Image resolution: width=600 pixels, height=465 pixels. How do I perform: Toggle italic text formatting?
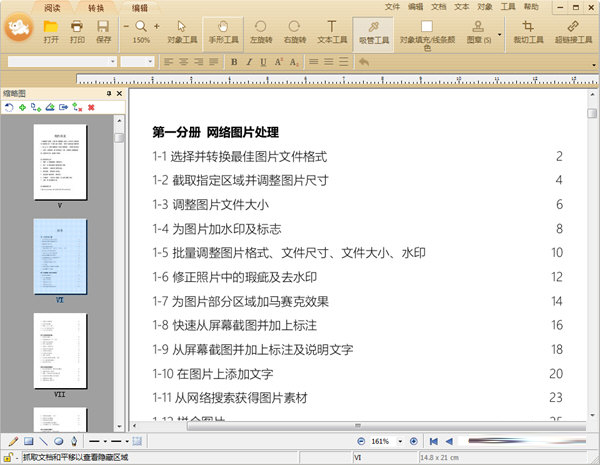[248, 62]
